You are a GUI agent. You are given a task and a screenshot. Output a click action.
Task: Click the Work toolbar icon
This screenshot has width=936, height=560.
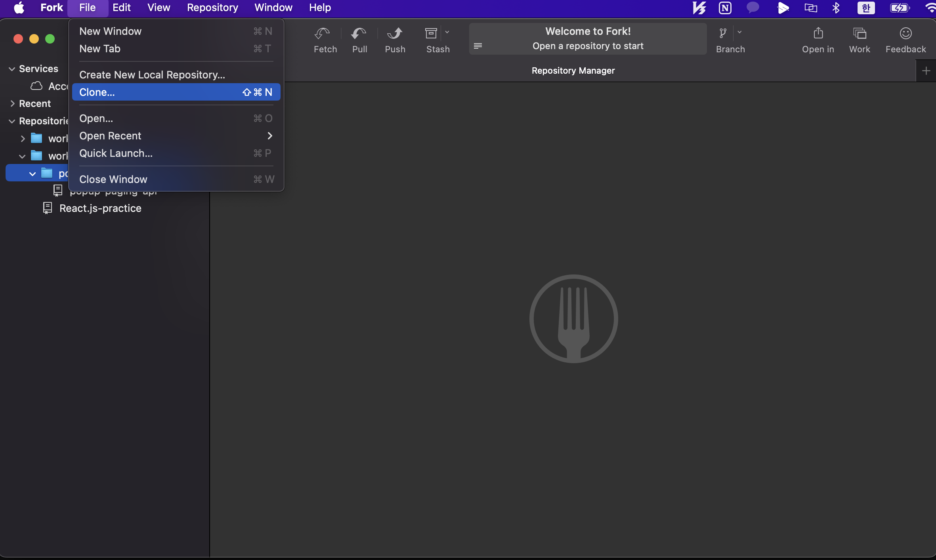[860, 34]
